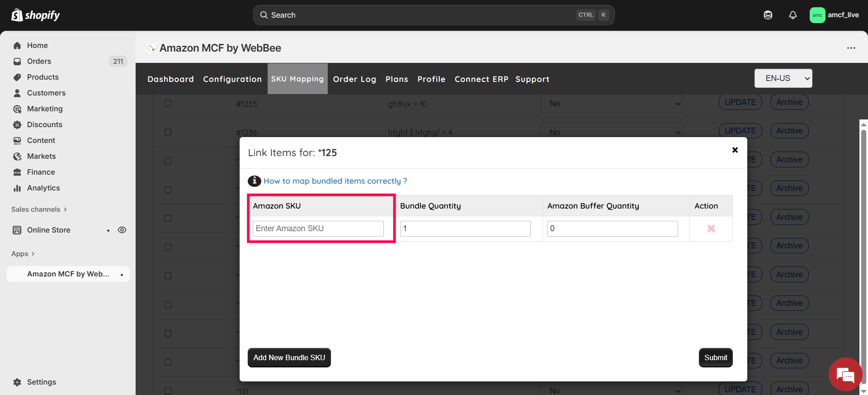The width and height of the screenshot is (868, 395).
Task: Open the Sidekick assistant icon in top bar
Action: click(x=768, y=15)
